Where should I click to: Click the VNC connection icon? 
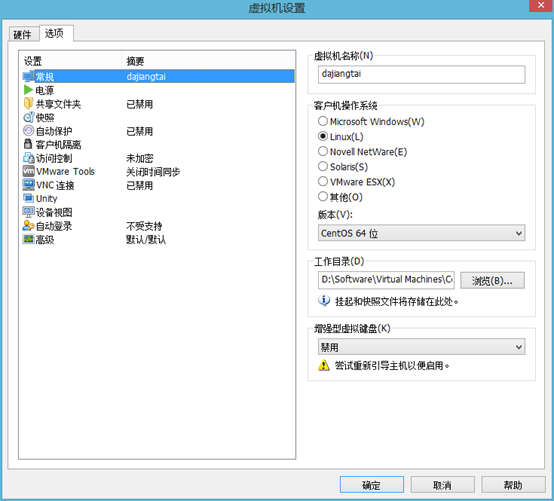(x=28, y=185)
